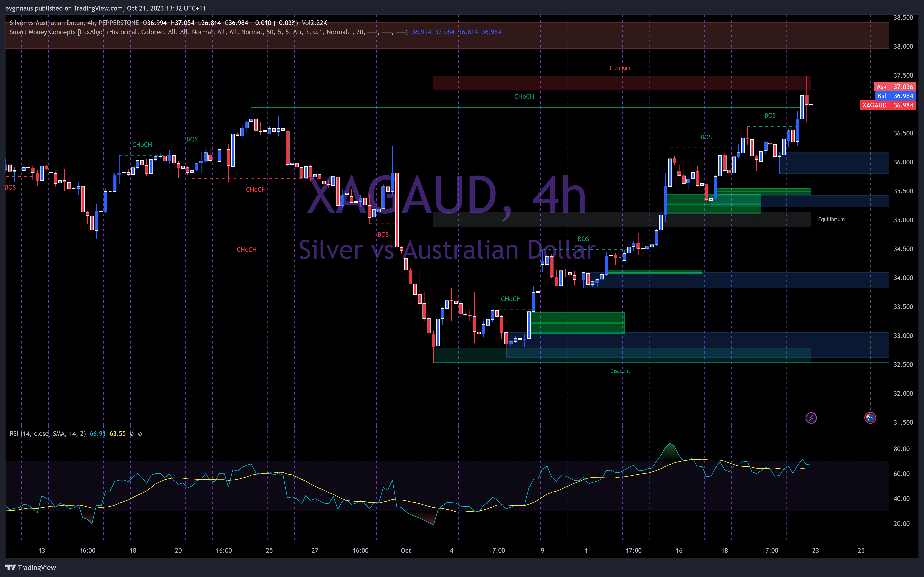The height and width of the screenshot is (577, 924).
Task: Open the Australian flag economic event icon
Action: coord(870,418)
